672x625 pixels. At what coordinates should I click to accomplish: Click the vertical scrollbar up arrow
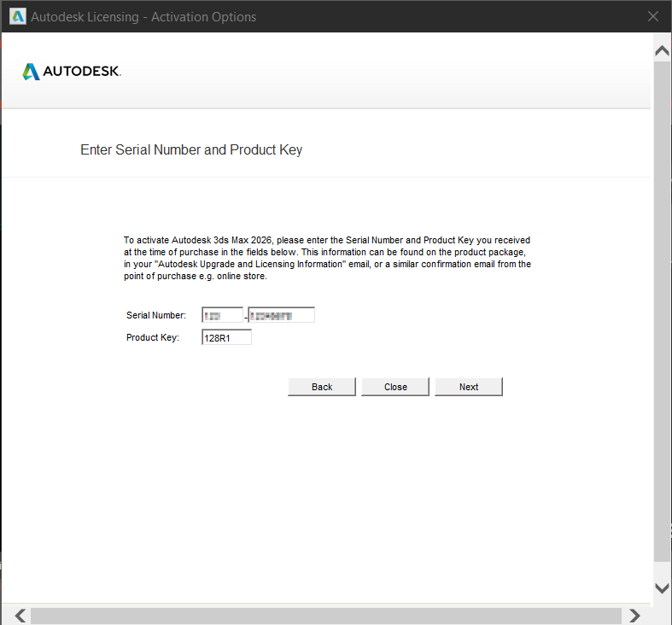(x=662, y=51)
